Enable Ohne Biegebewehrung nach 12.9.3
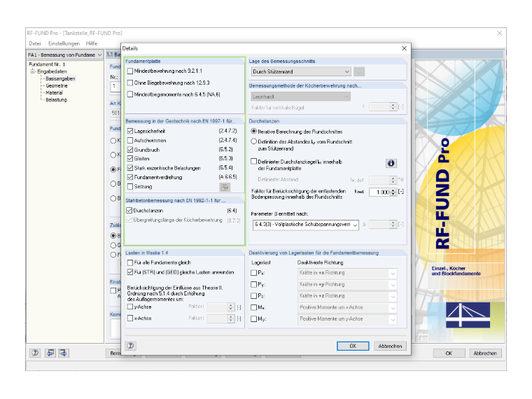The image size is (532, 399). (x=130, y=83)
